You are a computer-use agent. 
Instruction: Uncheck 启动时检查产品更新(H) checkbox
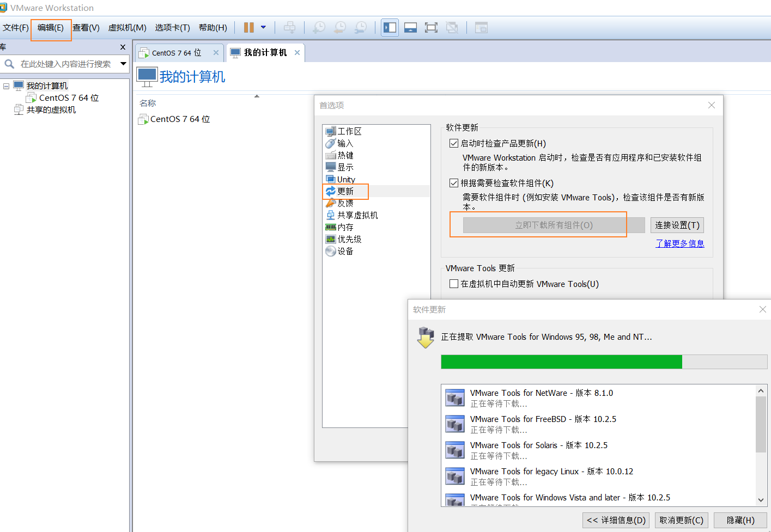click(453, 143)
